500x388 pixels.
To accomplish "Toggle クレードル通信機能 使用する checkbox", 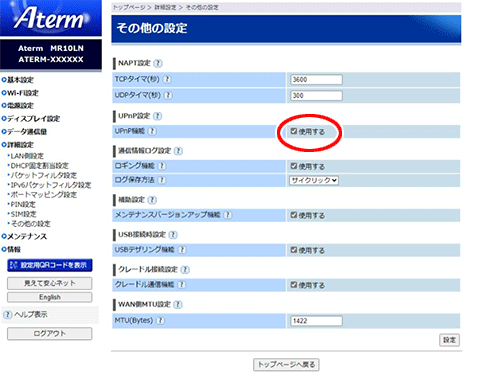I will (x=294, y=285).
